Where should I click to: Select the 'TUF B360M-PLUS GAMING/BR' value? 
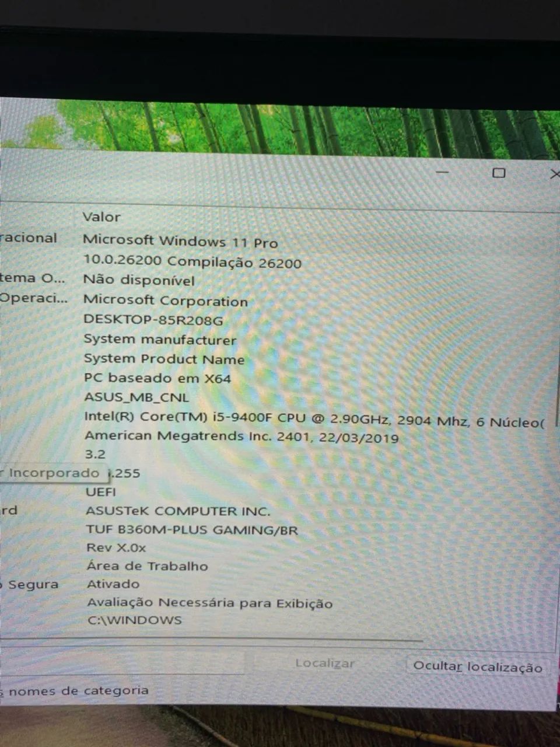(x=192, y=530)
